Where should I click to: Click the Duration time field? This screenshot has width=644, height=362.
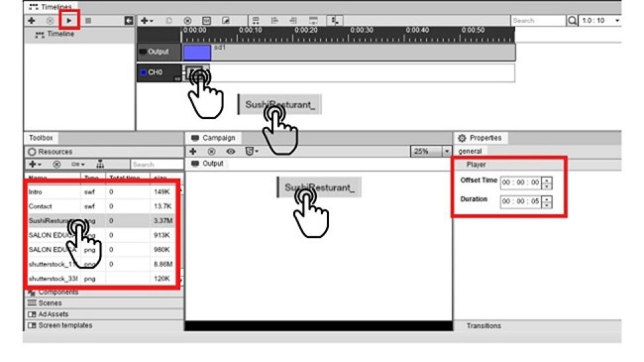click(520, 201)
